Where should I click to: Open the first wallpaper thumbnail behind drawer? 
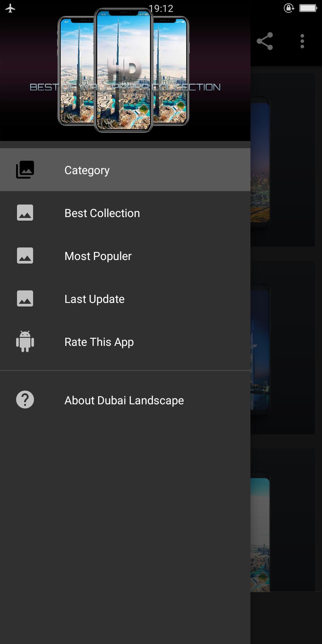[283, 160]
